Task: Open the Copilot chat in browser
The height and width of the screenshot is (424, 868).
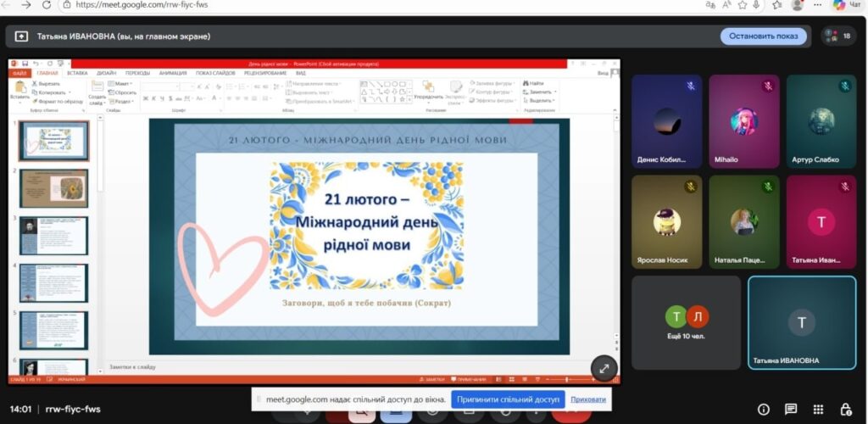Action: (839, 5)
